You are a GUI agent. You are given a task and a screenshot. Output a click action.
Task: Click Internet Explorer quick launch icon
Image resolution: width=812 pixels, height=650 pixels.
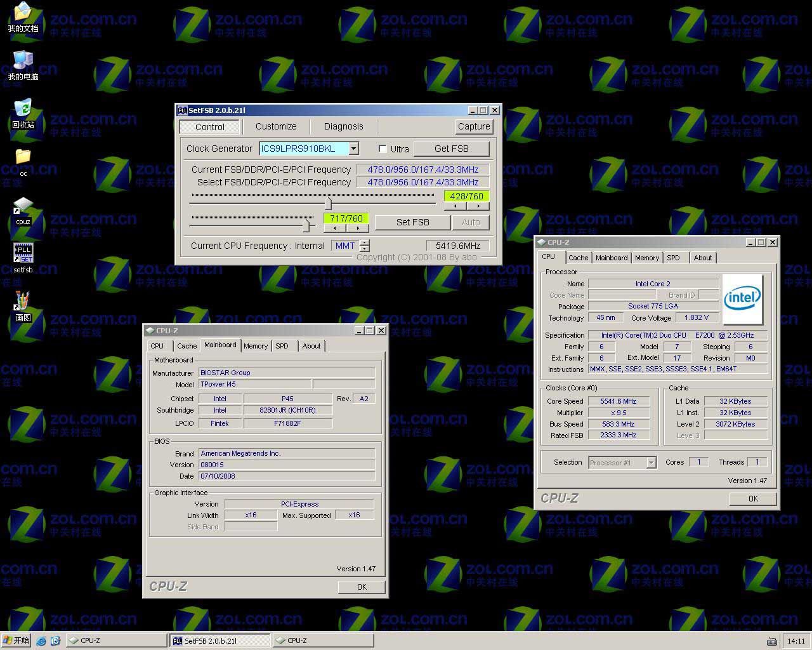click(41, 640)
